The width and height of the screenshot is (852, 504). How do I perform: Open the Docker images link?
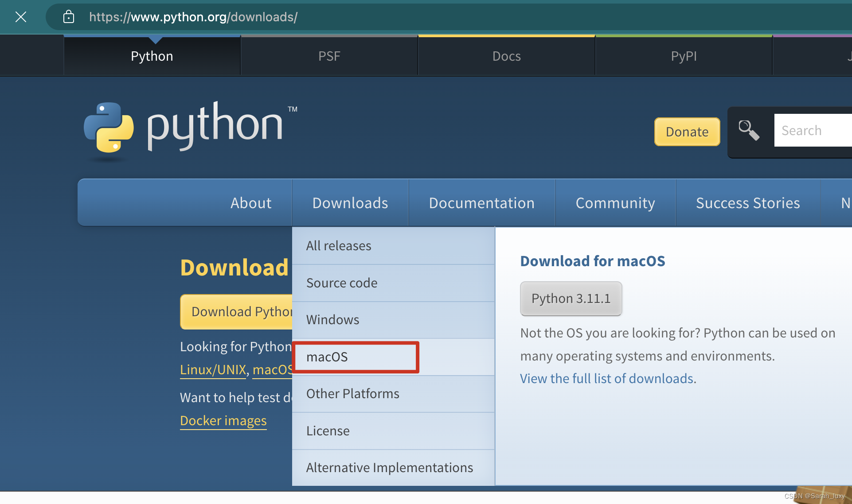point(223,421)
